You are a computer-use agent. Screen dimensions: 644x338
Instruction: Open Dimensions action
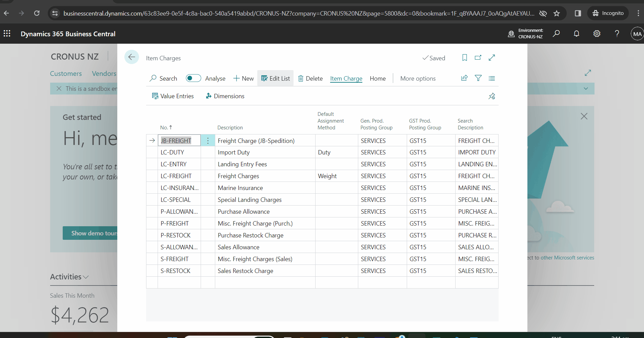[x=225, y=96]
